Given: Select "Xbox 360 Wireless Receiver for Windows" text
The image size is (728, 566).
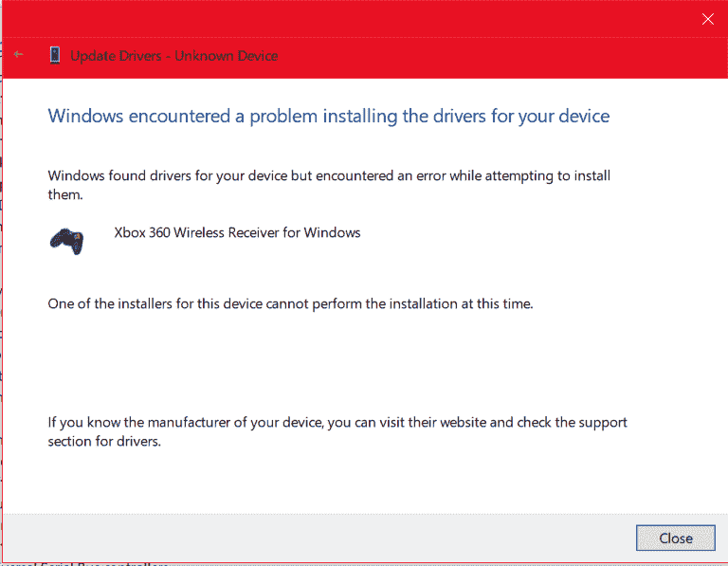Looking at the screenshot, I should (x=237, y=232).
